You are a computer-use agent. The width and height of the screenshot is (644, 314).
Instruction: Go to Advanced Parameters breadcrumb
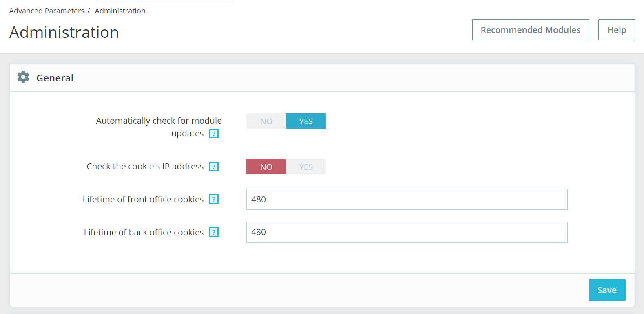click(x=46, y=11)
